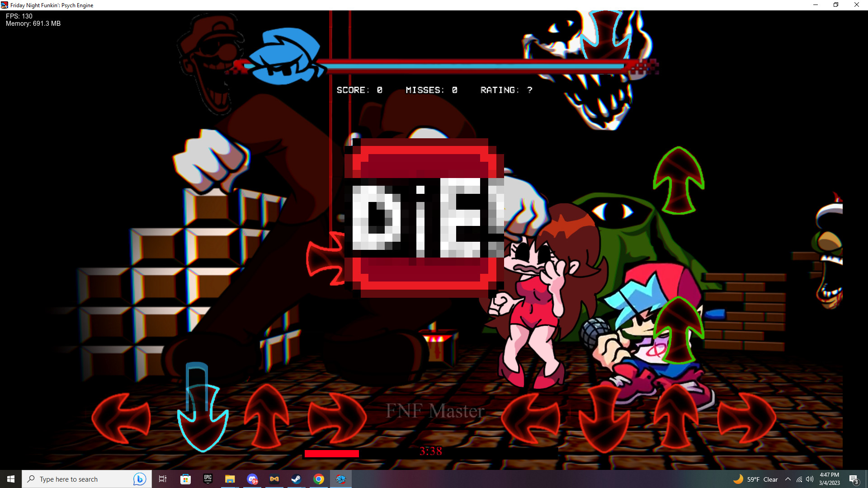Click the left red strum arrow note
The height and width of the screenshot is (488, 868).
point(121,418)
